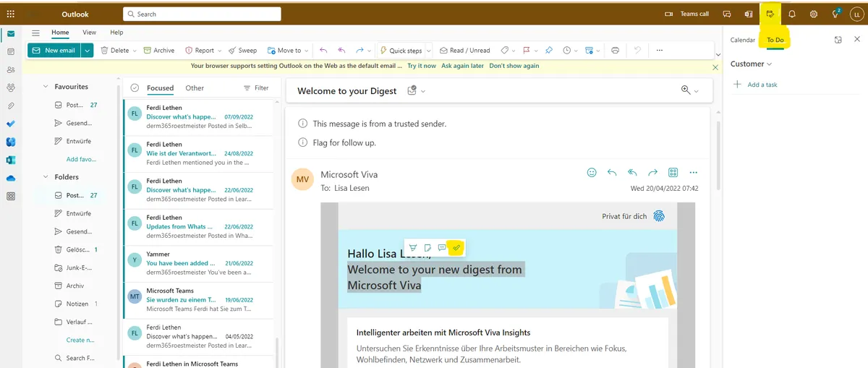Click the 'Ask again later' link

(463, 66)
